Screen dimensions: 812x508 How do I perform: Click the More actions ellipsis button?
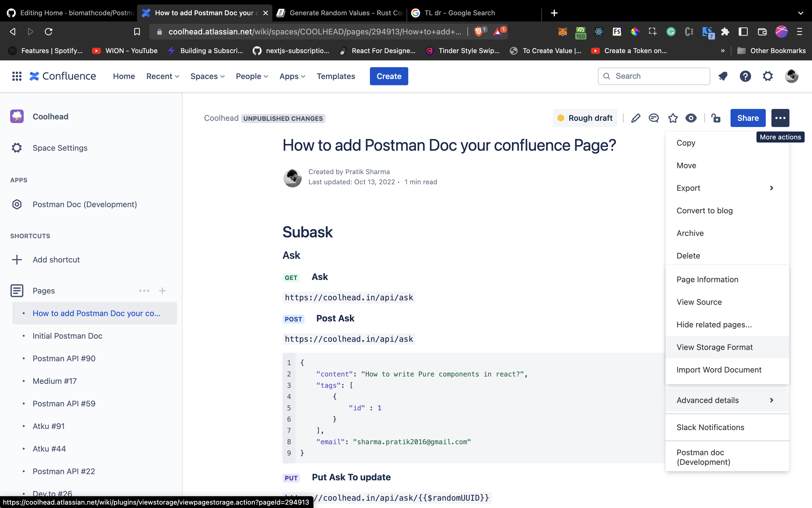[780, 118]
